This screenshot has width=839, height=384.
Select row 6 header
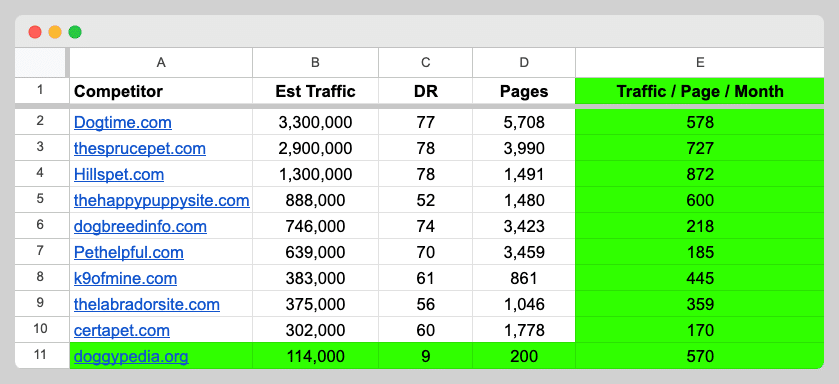coord(40,226)
